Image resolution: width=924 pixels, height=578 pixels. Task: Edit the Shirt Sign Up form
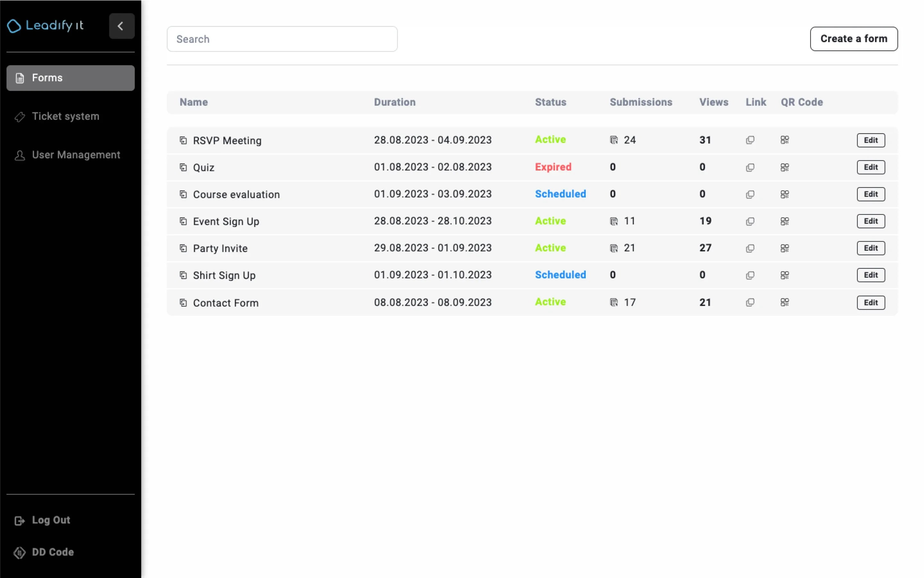(x=871, y=275)
